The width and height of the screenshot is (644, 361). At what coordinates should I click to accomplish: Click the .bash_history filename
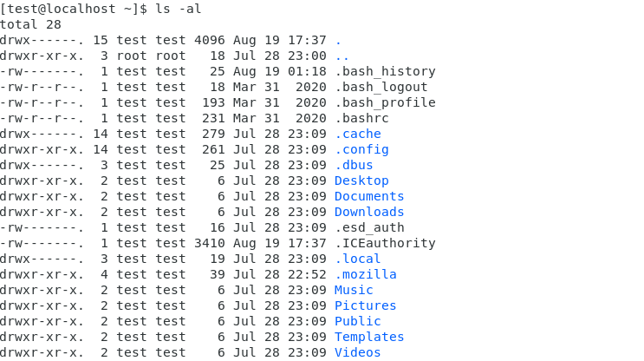coord(385,71)
